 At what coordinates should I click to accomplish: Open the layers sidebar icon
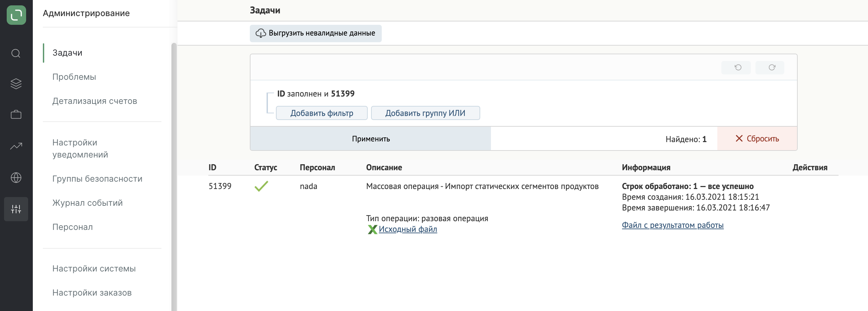coord(16,84)
